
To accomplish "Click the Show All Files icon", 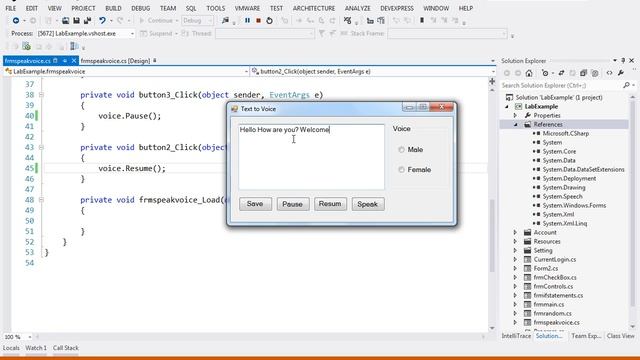I will (595, 73).
